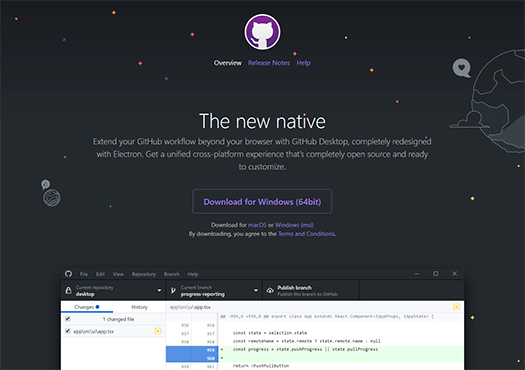Toggle the 1 changed file checkbox
Image resolution: width=525 pixels, height=370 pixels.
pyautogui.click(x=68, y=319)
